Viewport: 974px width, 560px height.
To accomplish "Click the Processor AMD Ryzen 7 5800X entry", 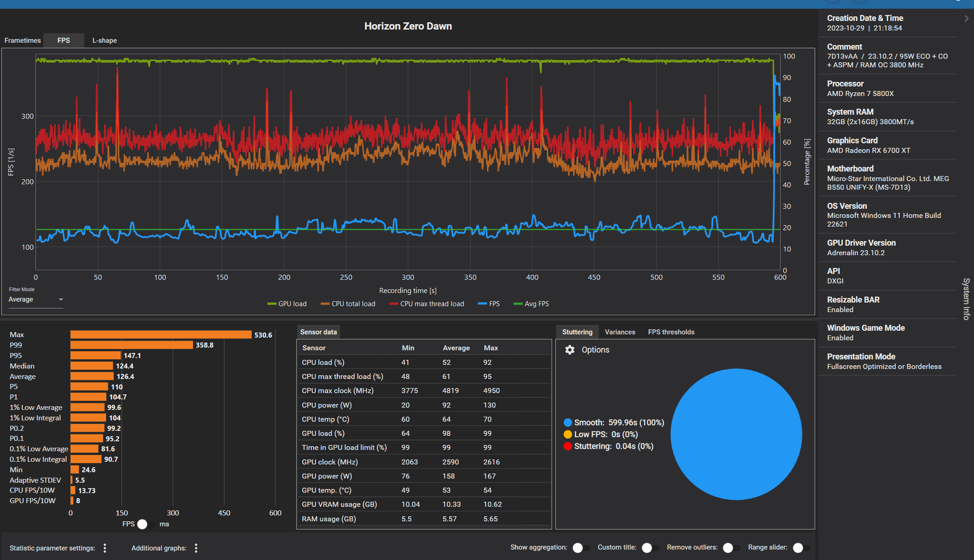I will pyautogui.click(x=888, y=89).
